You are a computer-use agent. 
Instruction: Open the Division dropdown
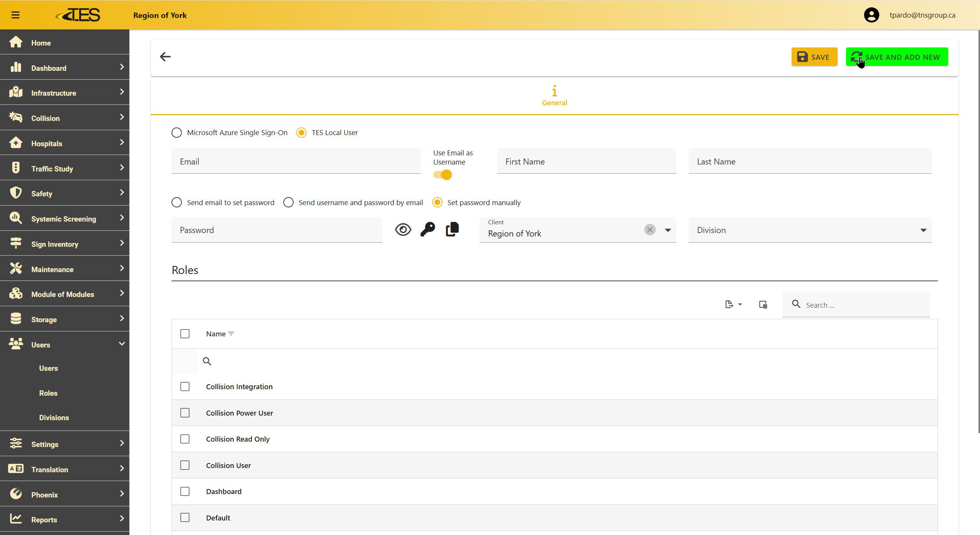click(x=810, y=230)
